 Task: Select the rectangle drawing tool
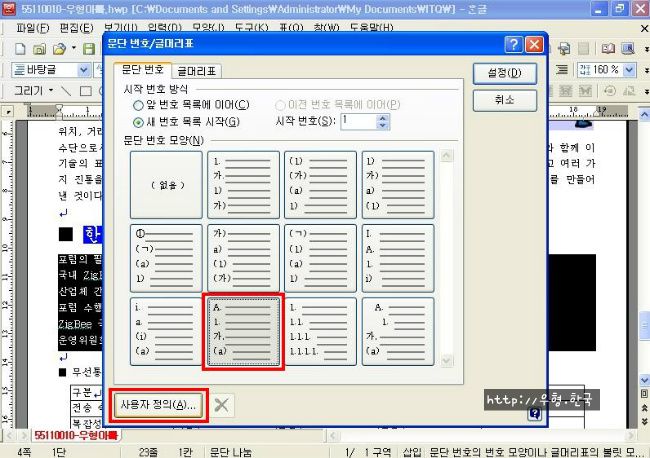(x=85, y=90)
